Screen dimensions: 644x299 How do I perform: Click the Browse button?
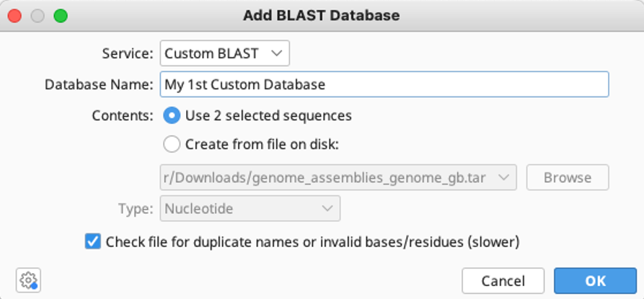pos(568,177)
